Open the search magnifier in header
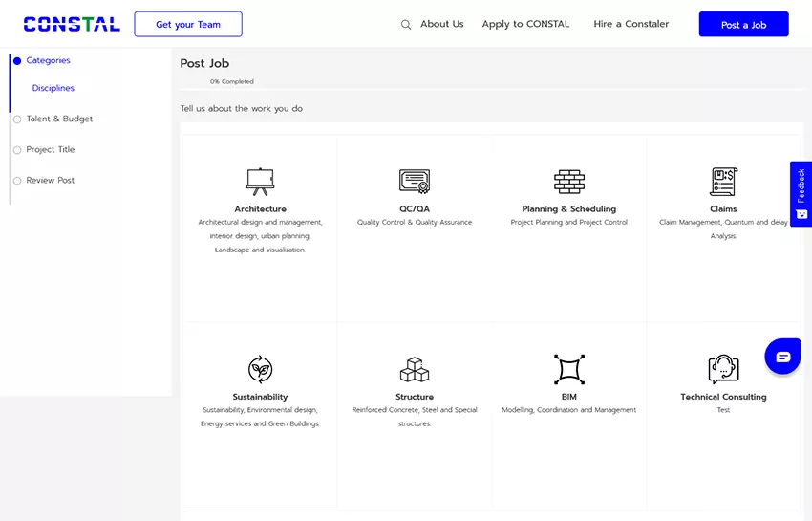The height and width of the screenshot is (521, 812). point(406,25)
